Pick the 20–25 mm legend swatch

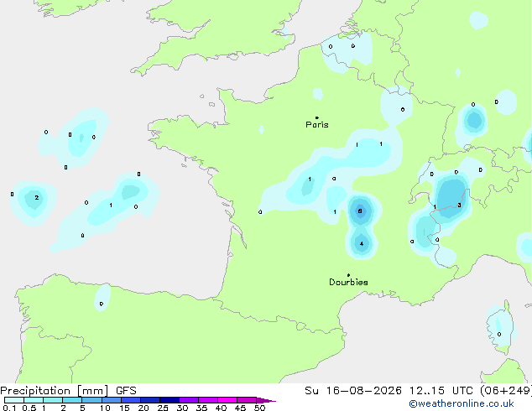[x=149, y=400]
